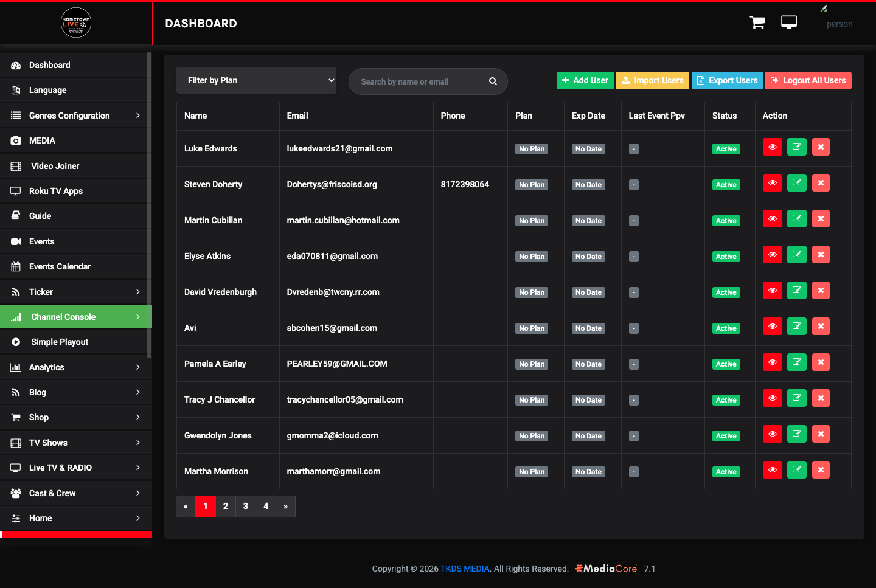Go to page 2 of users

point(226,506)
